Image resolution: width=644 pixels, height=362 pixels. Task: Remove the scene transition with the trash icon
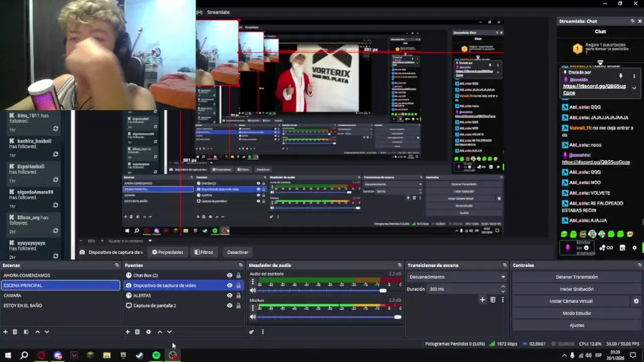pyautogui.click(x=493, y=300)
